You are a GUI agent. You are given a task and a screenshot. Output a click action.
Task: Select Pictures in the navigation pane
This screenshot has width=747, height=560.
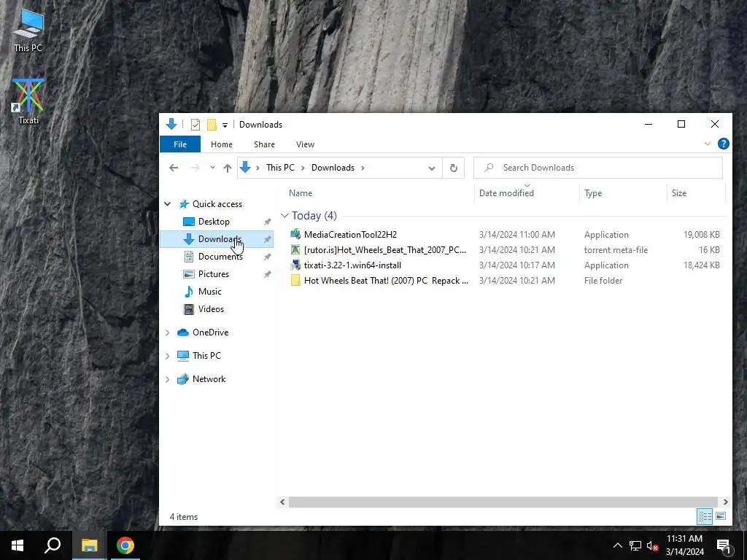click(214, 274)
